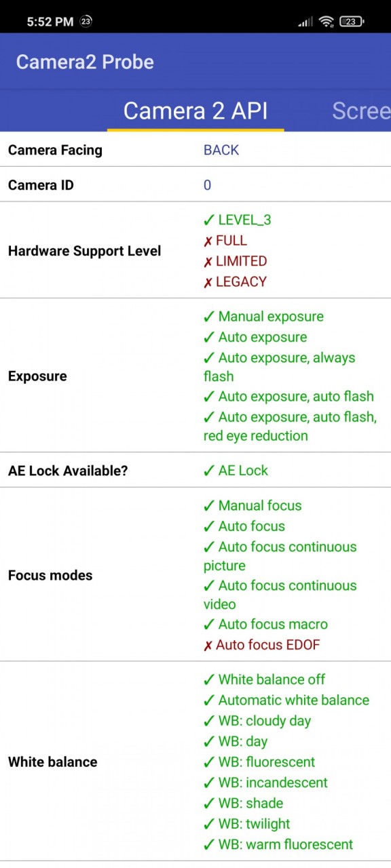This screenshot has height=868, width=391.
Task: Select the Camera2 Probe app title
Action: [85, 62]
